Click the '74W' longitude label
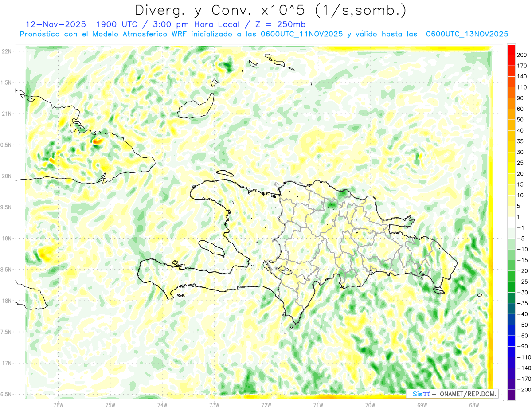This screenshot has width=532, height=411. 162,405
